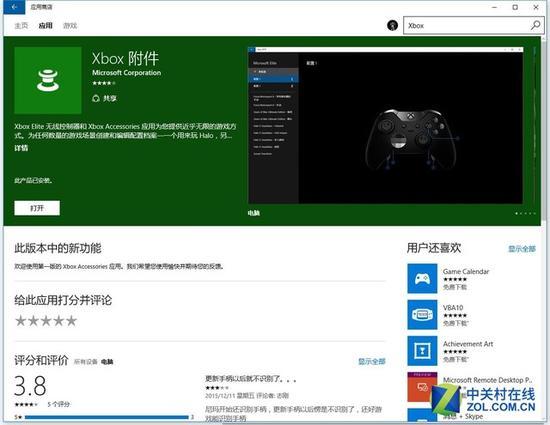The image size is (550, 425).
Task: Rate the app with five stars
Action: [71, 321]
